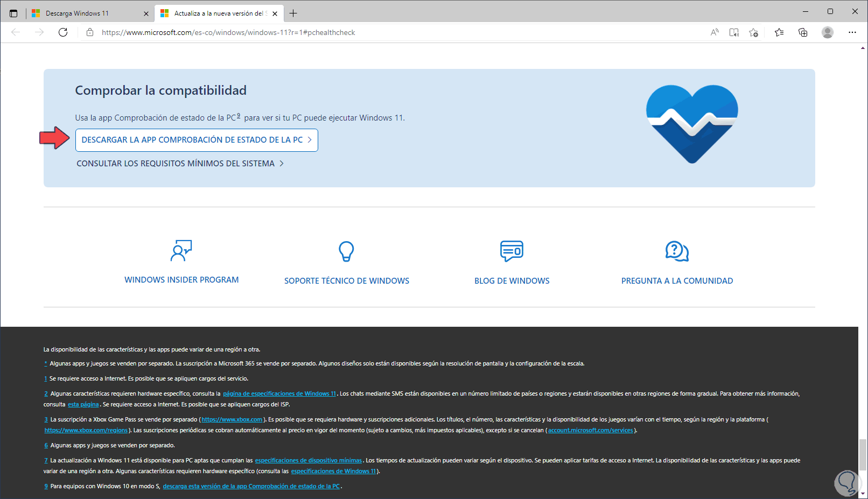Minimize the Edge browser window
The width and height of the screenshot is (868, 499).
point(806,11)
